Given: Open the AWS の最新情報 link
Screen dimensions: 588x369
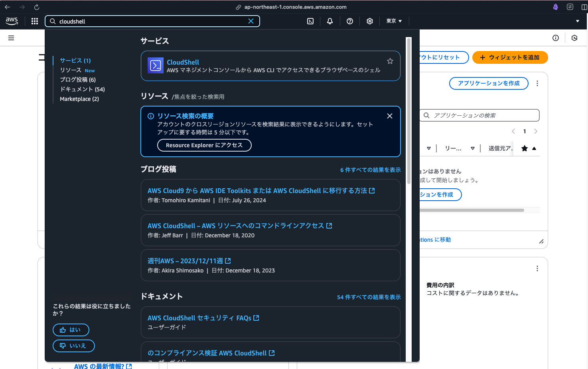Looking at the screenshot, I should 103,366.
